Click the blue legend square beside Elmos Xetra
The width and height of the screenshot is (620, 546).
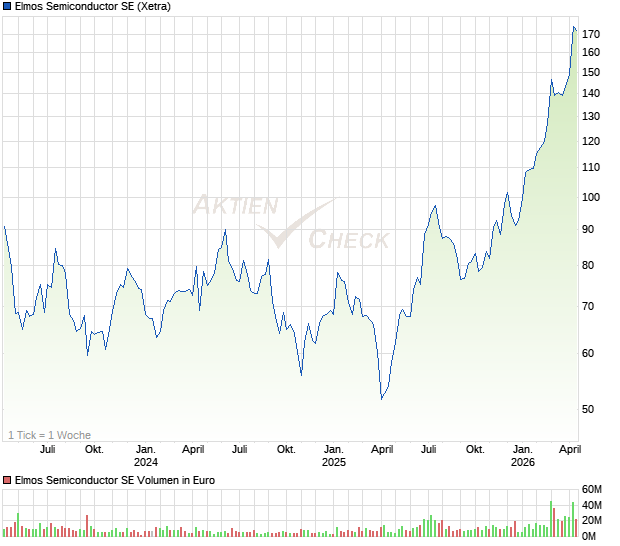7,6
